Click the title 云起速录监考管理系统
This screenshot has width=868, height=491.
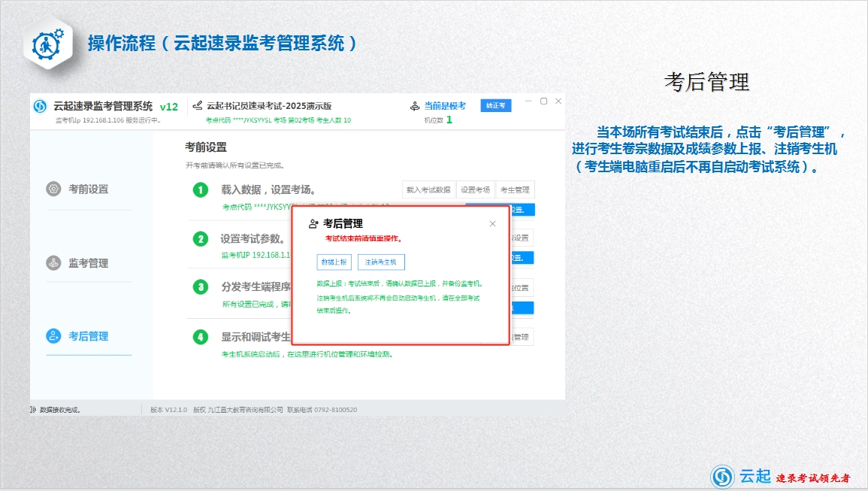(103, 106)
